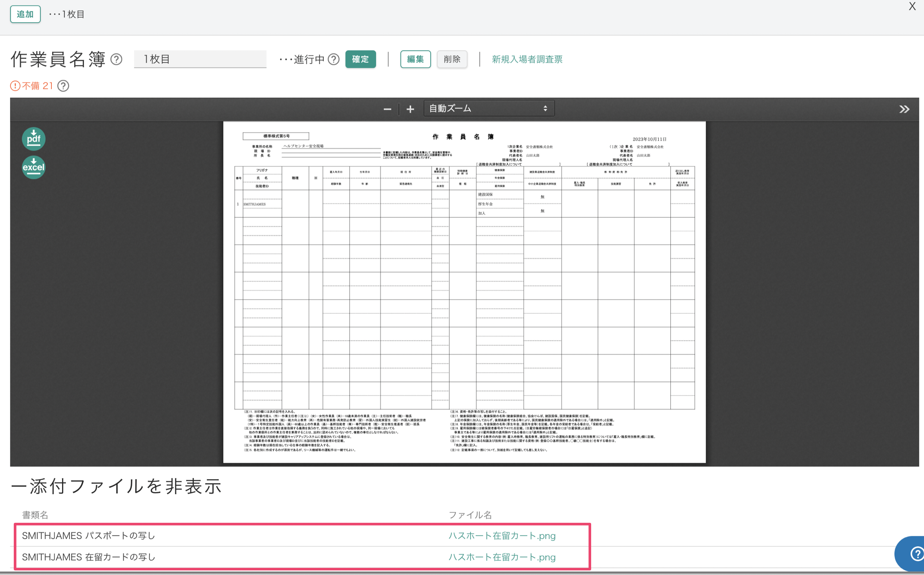Click the round help bubble at bottom right
924x575 pixels.
coord(914,554)
